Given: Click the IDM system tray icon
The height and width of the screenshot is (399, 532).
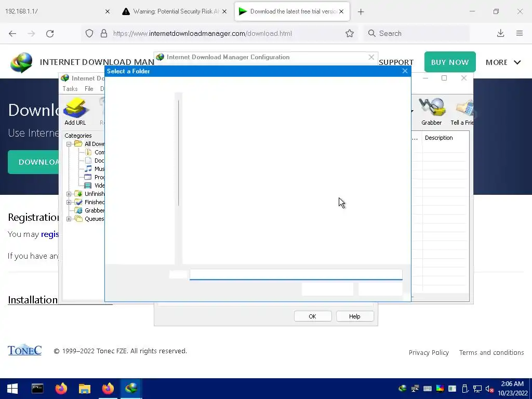Looking at the screenshot, I should [403, 389].
